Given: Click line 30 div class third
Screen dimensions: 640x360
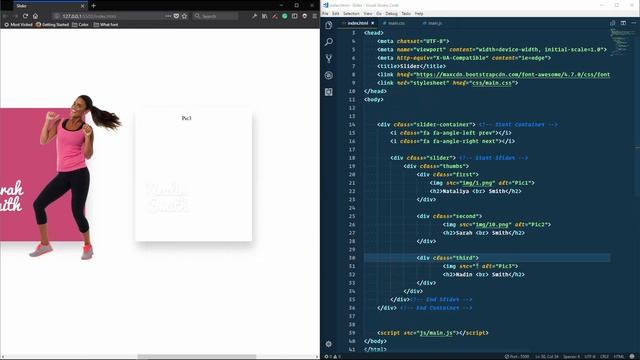Looking at the screenshot, I should (447, 258).
